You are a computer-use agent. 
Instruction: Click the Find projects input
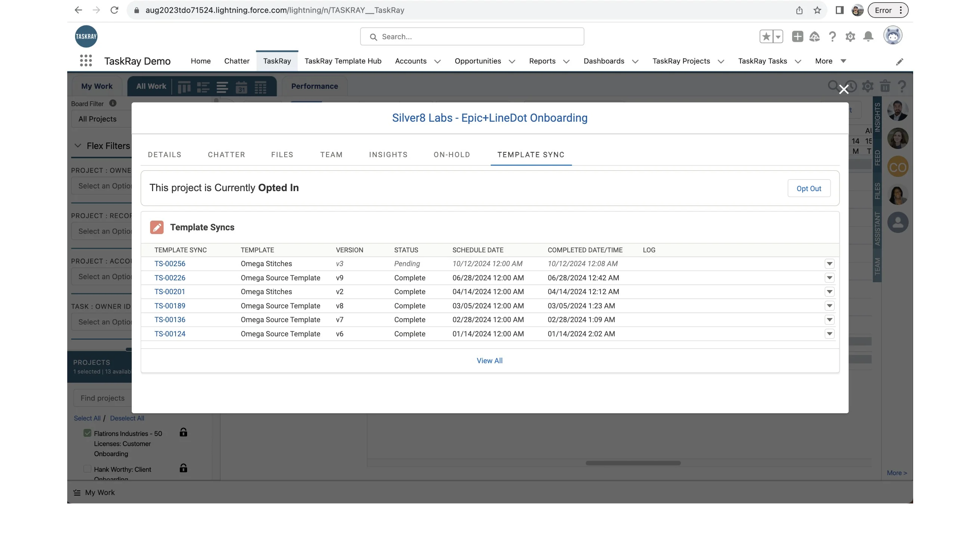tap(103, 398)
